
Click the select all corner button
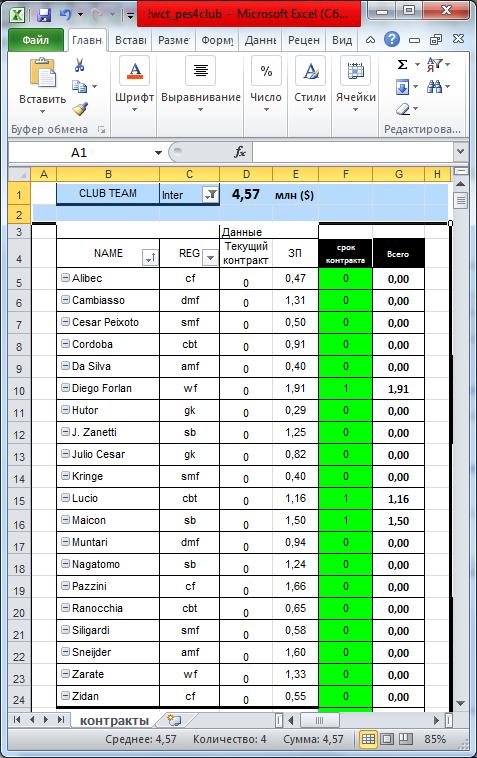19,174
